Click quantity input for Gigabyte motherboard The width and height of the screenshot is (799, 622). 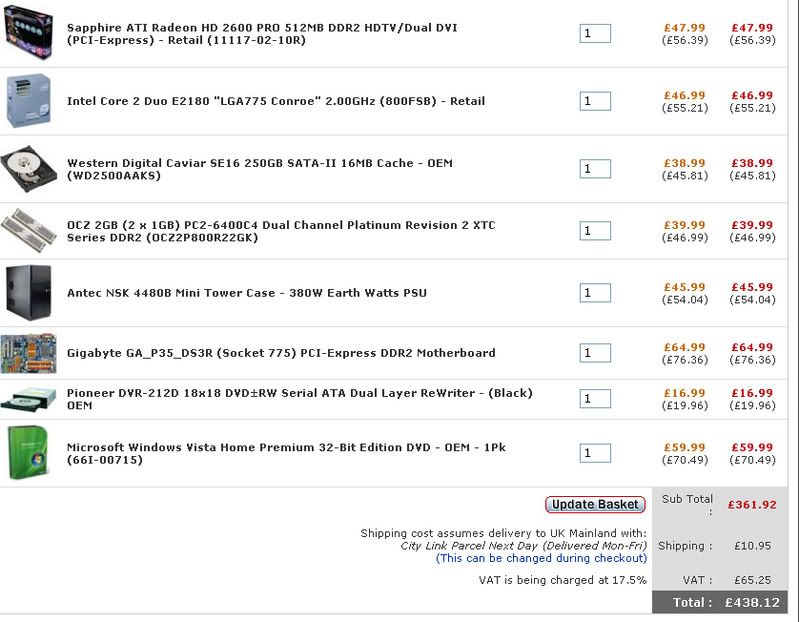click(x=595, y=353)
